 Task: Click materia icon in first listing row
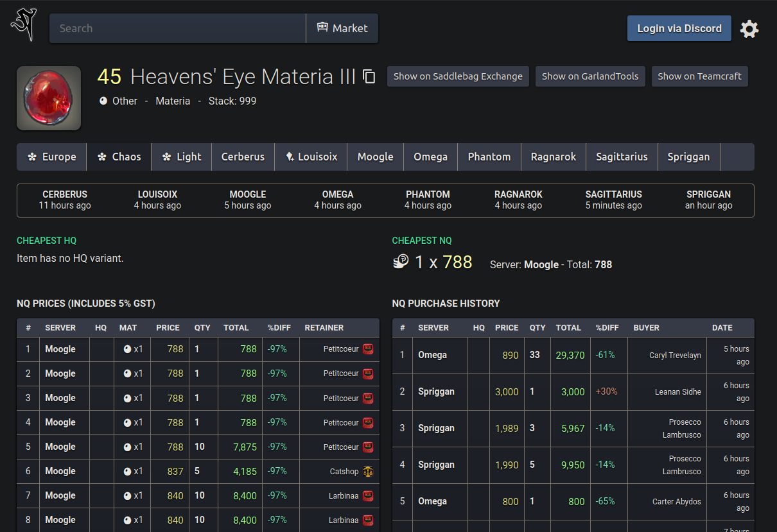pos(127,350)
